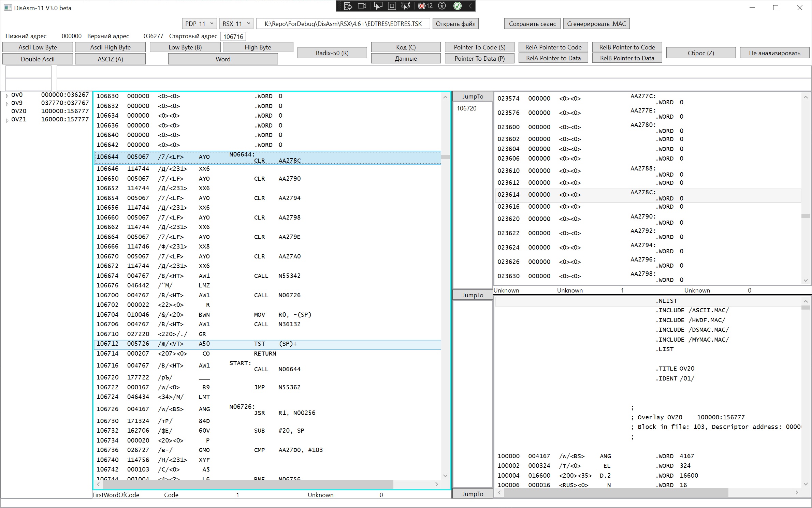The image size is (812, 508).
Task: Click the start address field 106716
Action: point(233,36)
